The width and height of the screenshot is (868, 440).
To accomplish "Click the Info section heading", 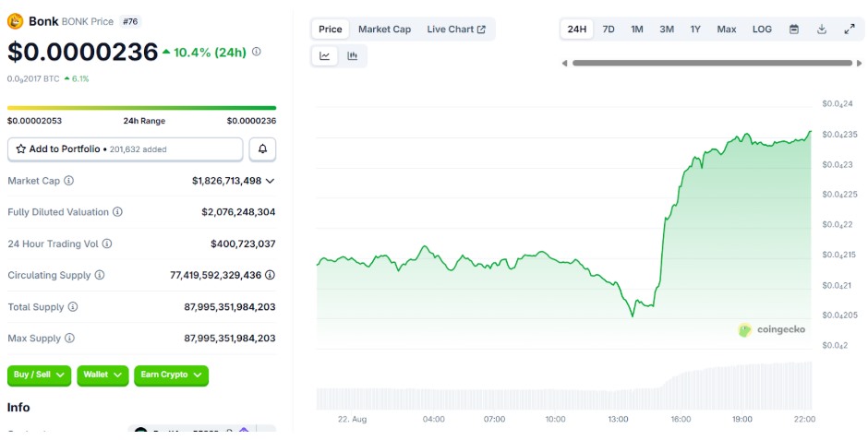I will tap(18, 408).
